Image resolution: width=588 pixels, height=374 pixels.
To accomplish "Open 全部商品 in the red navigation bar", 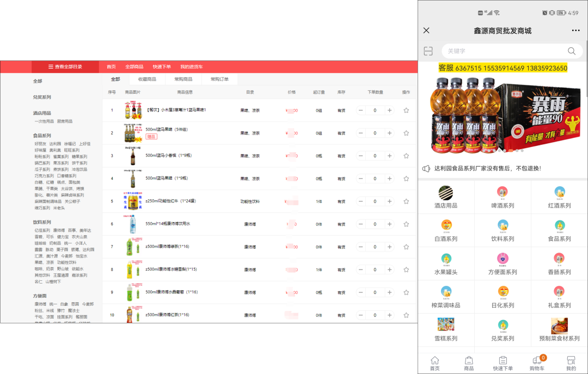I will 134,67.
